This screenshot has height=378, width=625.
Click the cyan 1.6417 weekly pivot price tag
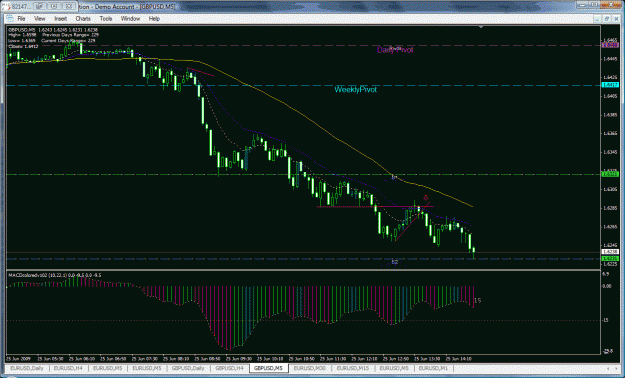tap(610, 85)
